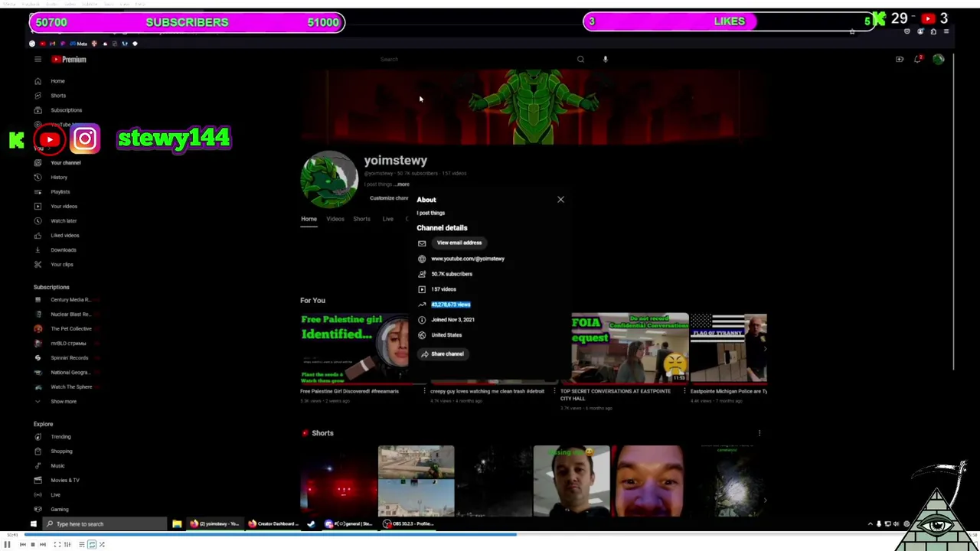Open the YouTube notifications bell
The image size is (980, 551).
pyautogui.click(x=918, y=59)
